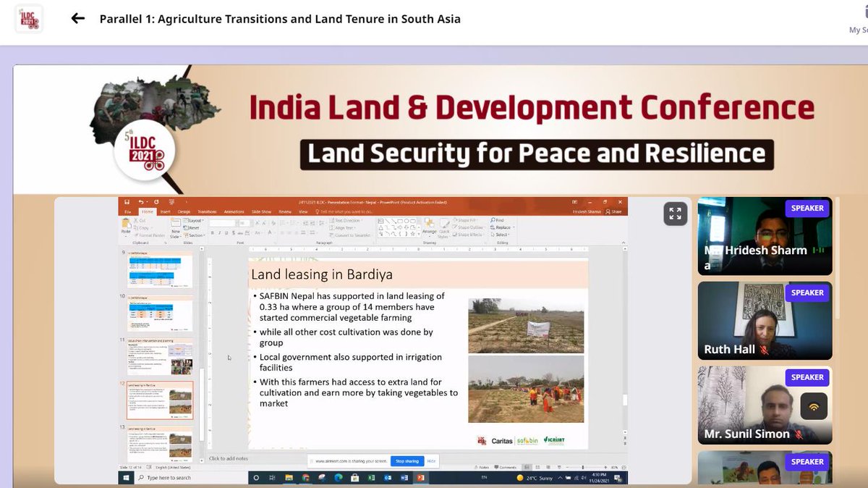868x488 pixels.
Task: Click the Find magnifier in the Editing group
Action: 493,220
